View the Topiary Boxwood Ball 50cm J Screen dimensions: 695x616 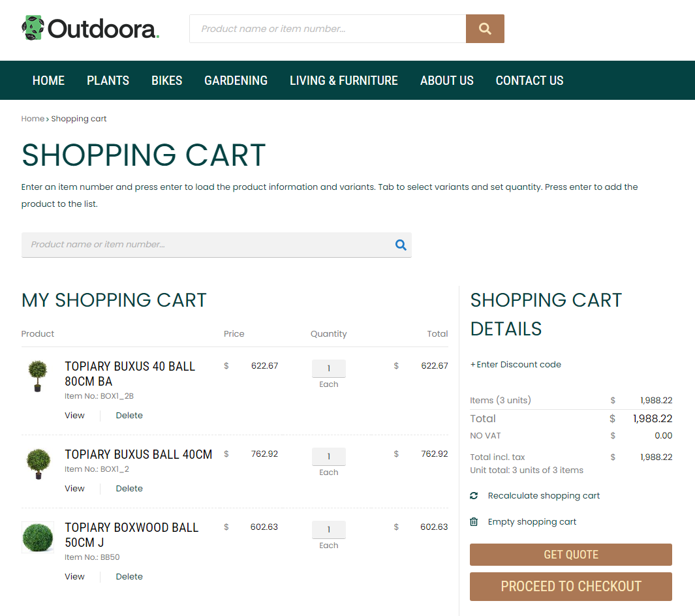pos(74,577)
